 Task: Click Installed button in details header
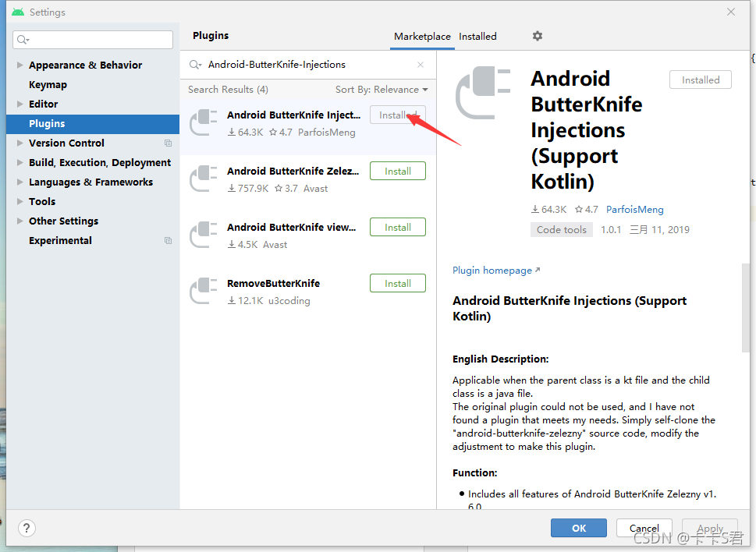(700, 80)
